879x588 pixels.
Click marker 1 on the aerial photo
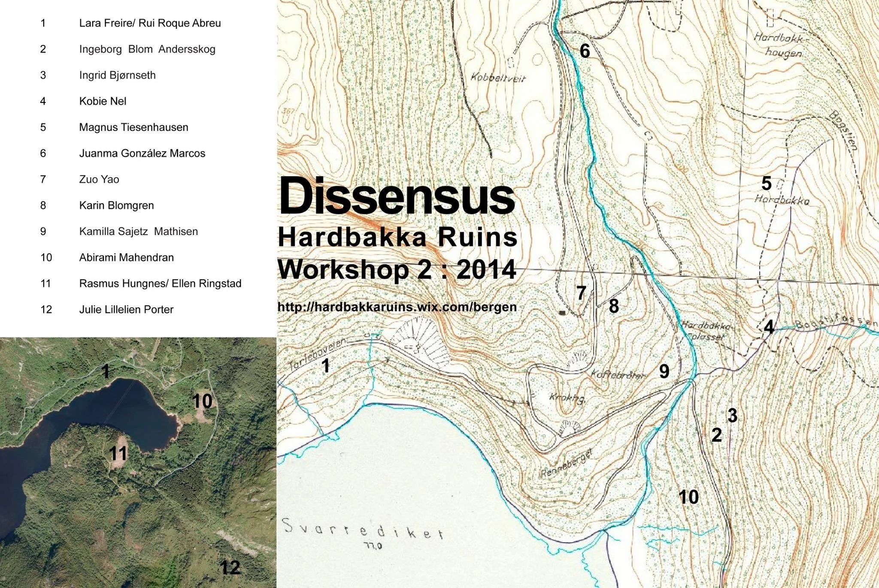tap(106, 372)
